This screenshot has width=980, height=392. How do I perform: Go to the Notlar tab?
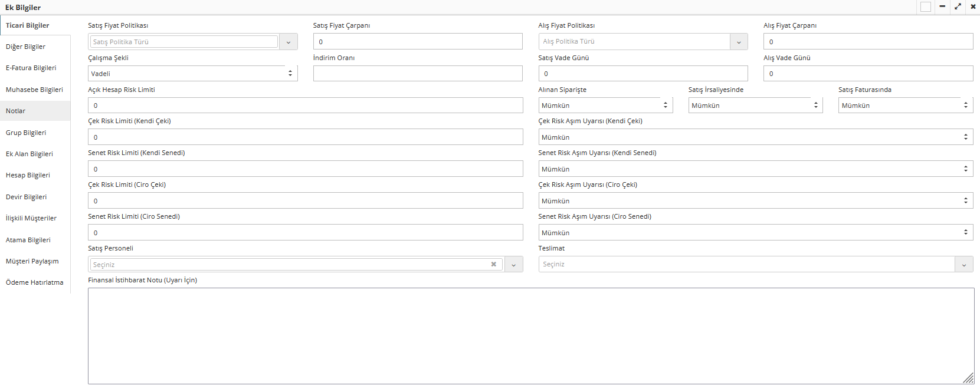click(x=16, y=111)
